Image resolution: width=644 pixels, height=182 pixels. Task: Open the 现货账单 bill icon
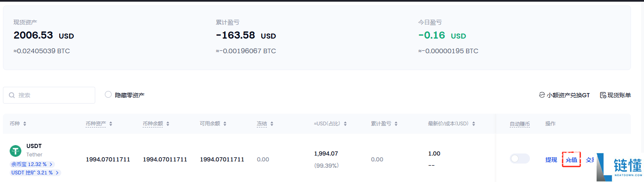click(x=603, y=95)
